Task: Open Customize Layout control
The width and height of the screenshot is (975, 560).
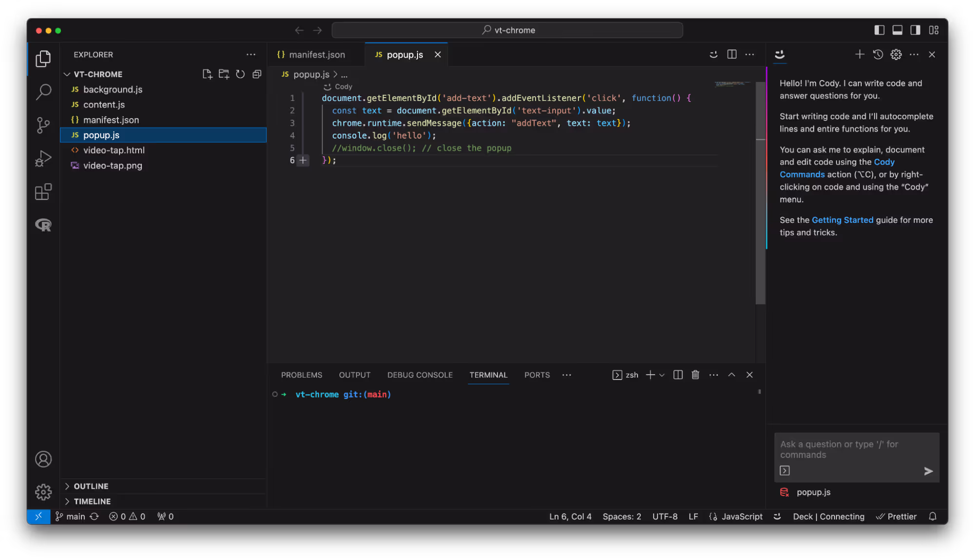Action: point(934,30)
